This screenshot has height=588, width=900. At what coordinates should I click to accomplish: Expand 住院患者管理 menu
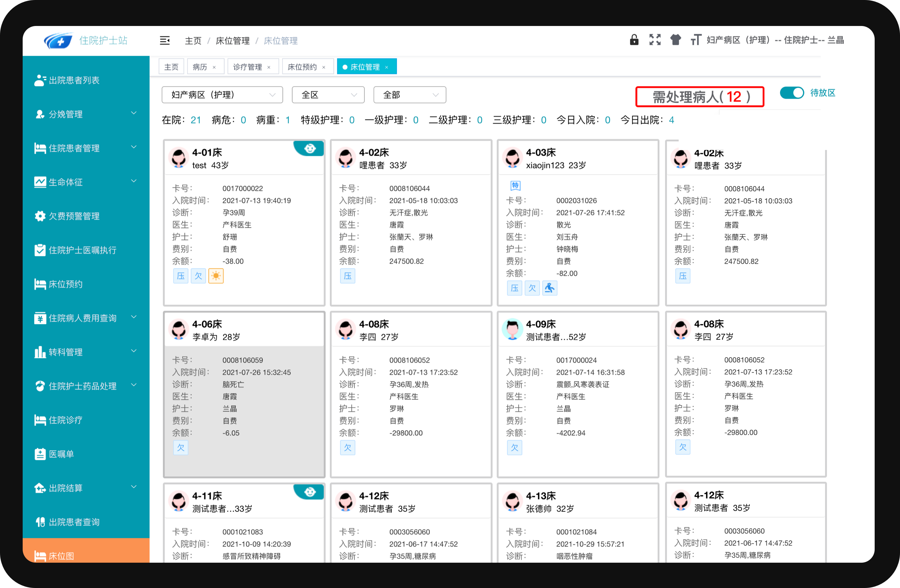(x=86, y=148)
